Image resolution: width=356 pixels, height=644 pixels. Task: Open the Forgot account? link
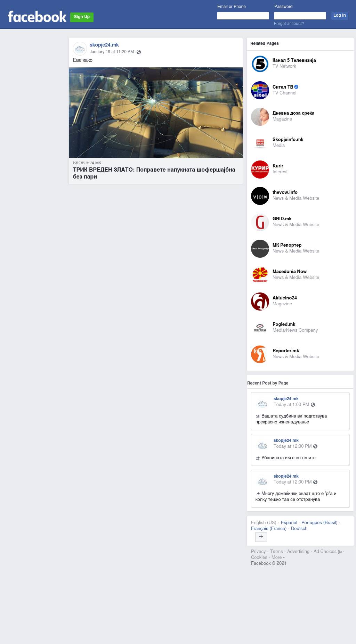(x=289, y=24)
